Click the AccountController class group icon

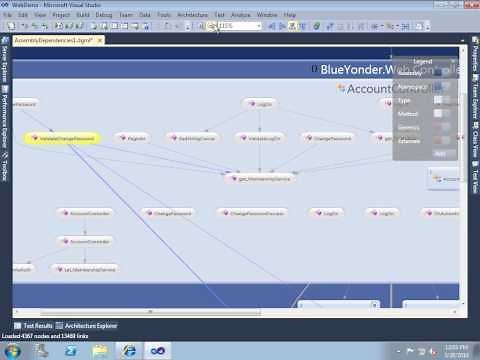(x=341, y=88)
